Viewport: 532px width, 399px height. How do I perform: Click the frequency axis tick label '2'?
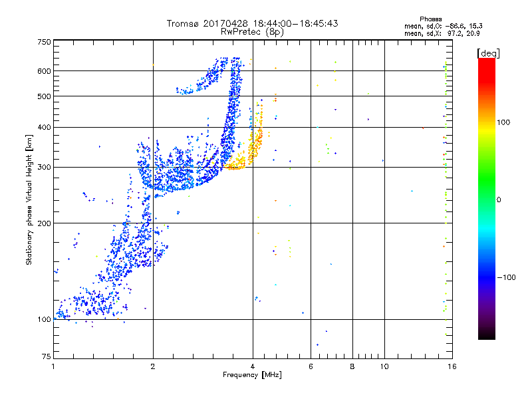tap(153, 366)
